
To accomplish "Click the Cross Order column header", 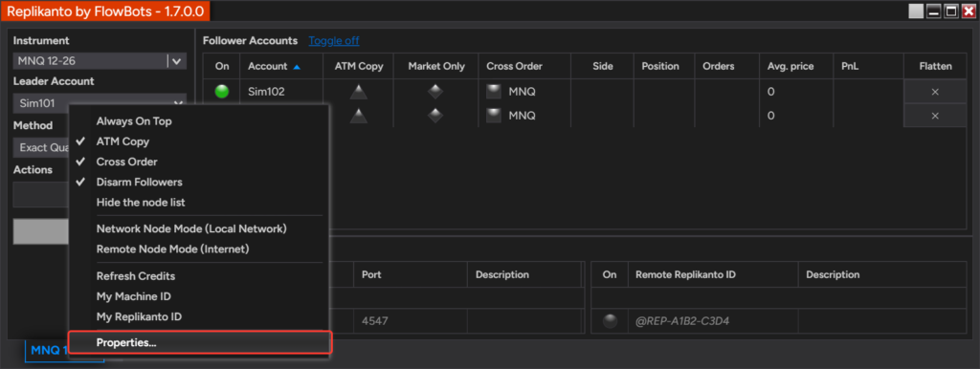I will click(524, 66).
